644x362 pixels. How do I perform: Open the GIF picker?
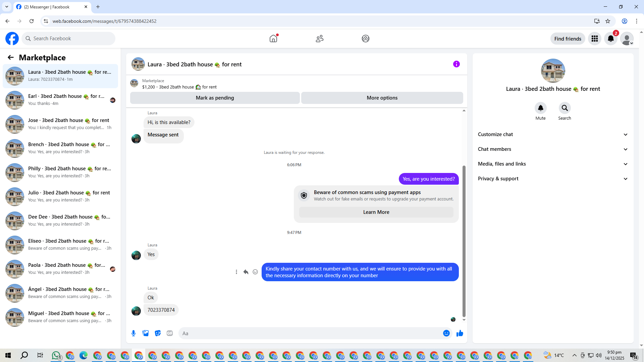click(x=170, y=333)
